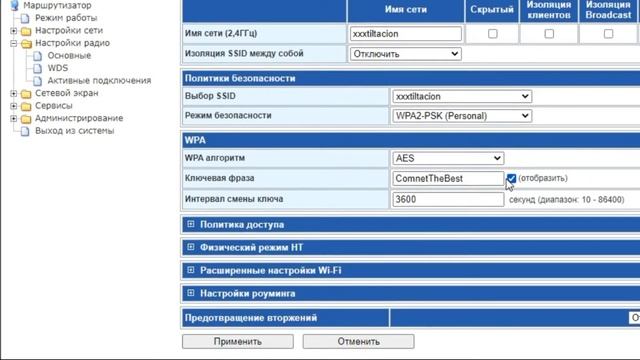Click the page icon beside WDS
640x360 pixels.
pyautogui.click(x=38, y=68)
